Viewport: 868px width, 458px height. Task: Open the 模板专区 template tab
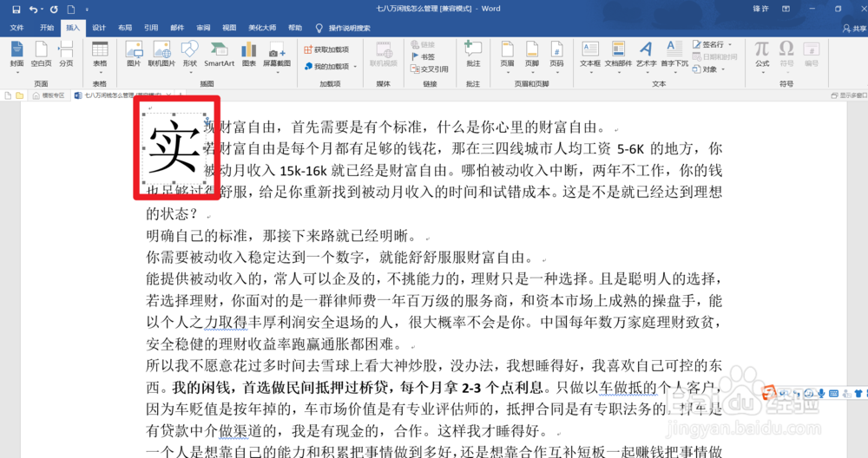48,95
